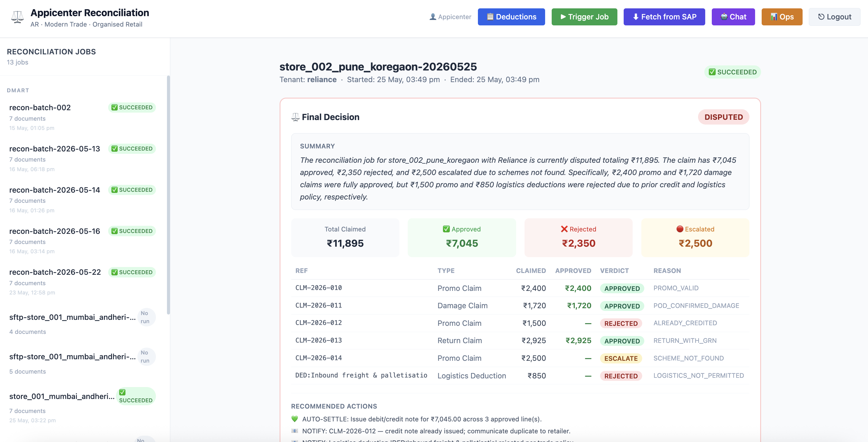Select the recon-batch-2026-05-13 job
This screenshot has height=442, width=868.
point(82,158)
